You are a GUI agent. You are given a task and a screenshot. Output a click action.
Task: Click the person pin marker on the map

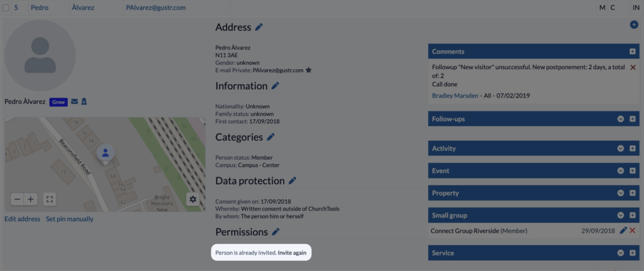(x=106, y=153)
